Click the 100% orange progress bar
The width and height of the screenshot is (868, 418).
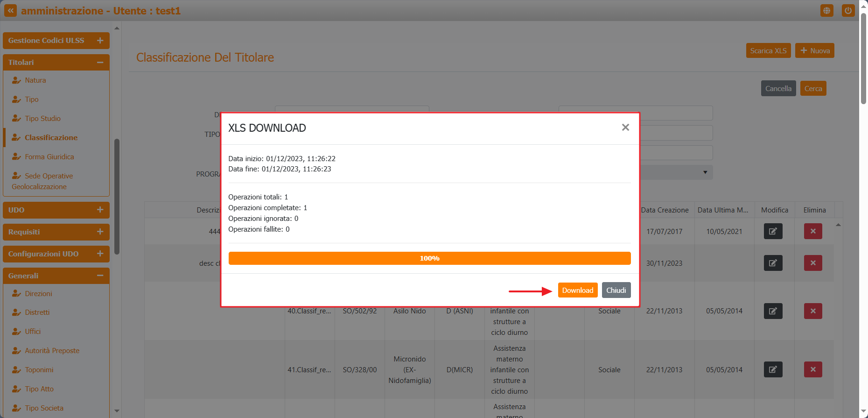pyautogui.click(x=429, y=258)
